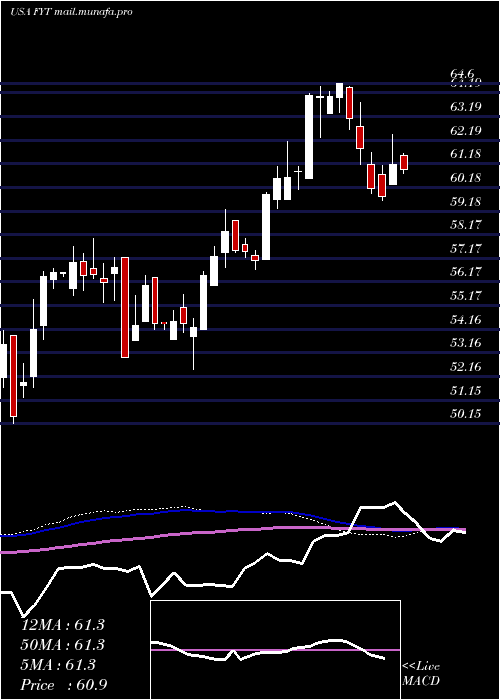
Task: Click the 57.17 price axis label
Action: [466, 249]
